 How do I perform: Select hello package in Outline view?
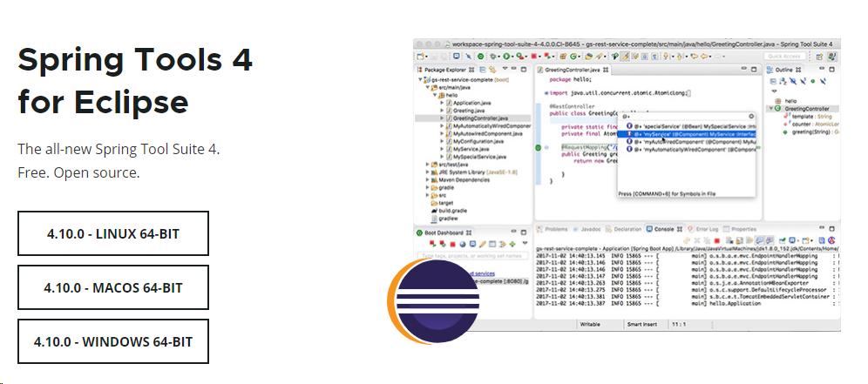point(790,101)
